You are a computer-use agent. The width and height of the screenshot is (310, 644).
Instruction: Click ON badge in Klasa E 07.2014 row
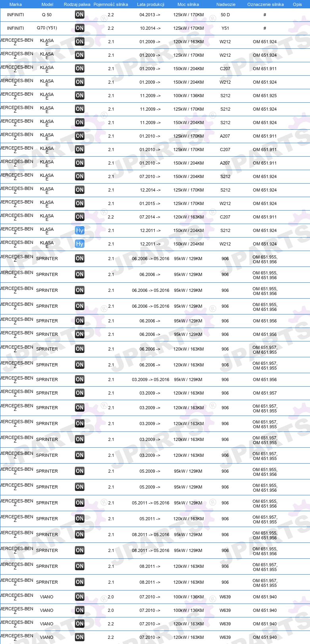click(80, 217)
